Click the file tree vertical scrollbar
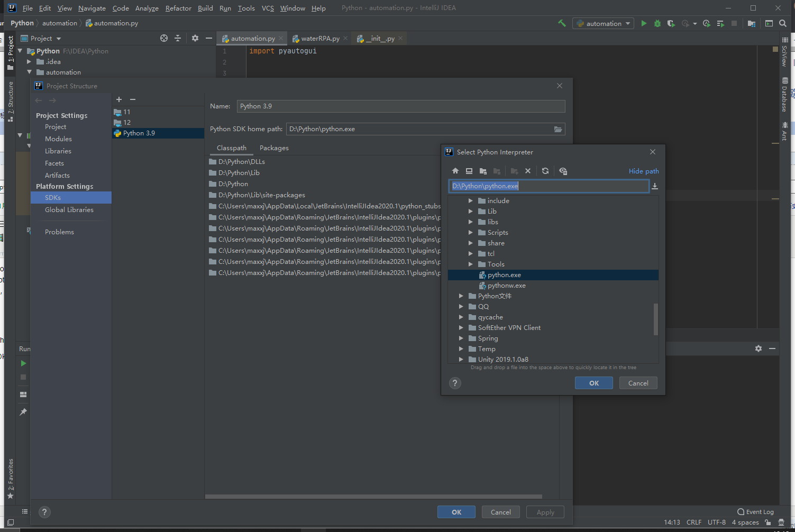This screenshot has width=795, height=532. pos(656,319)
